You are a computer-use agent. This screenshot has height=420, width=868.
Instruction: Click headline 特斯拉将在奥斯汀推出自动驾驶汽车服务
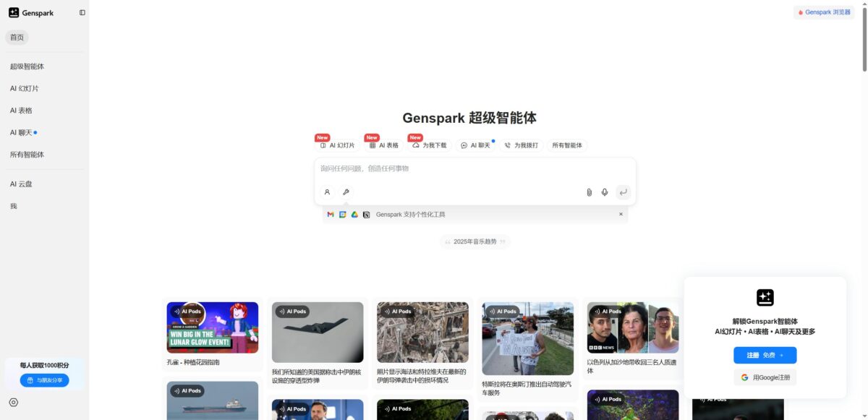tap(528, 388)
